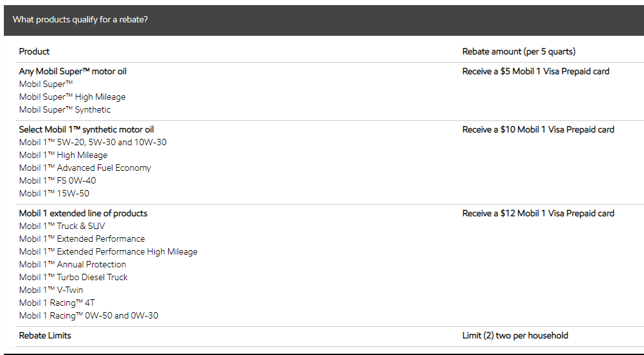Screen dimensions: 644x355
Task: Click "Receive a $5 Mobil 1 Visa Prepaid card"
Action: [535, 72]
